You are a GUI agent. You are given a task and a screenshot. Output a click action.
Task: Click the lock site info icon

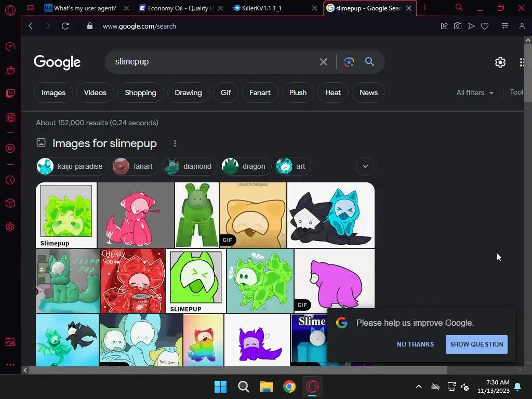coord(89,26)
